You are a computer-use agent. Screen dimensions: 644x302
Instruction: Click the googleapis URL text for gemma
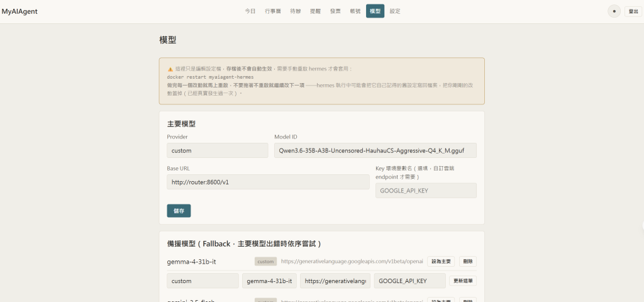(352, 261)
